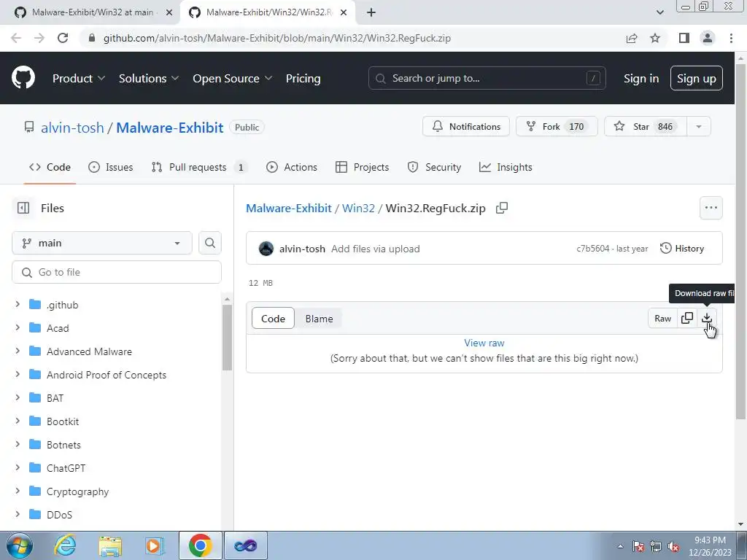The width and height of the screenshot is (747, 560).
Task: Expand Android Proof of Concepts folder
Action: 18,374
